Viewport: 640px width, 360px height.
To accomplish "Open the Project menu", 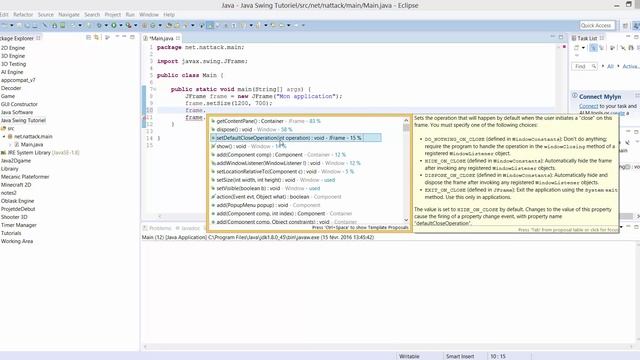I will 113,14.
